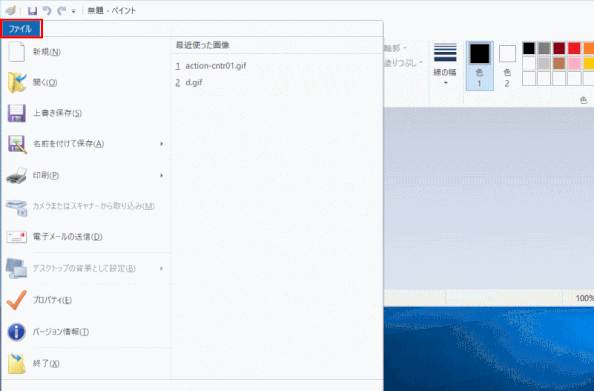Choose 印刷(P) menu entry
Screen dimensions: 594x391
point(86,175)
